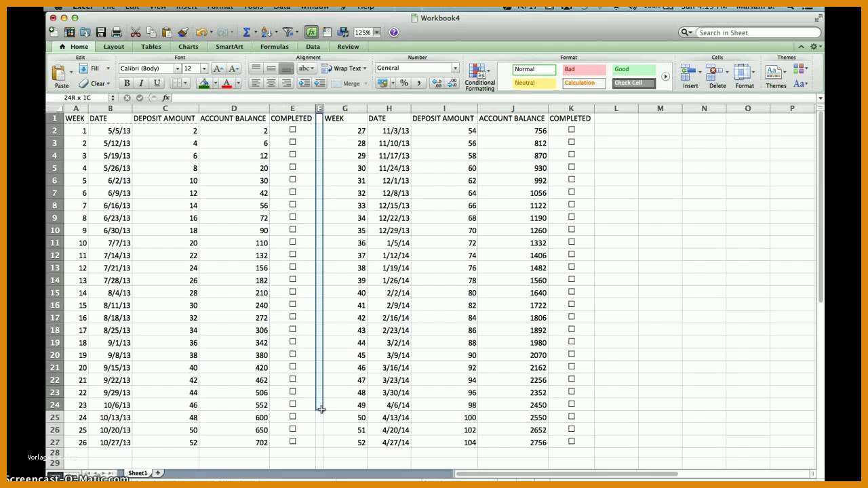868x488 pixels.
Task: Apply Underline formatting
Action: point(157,83)
